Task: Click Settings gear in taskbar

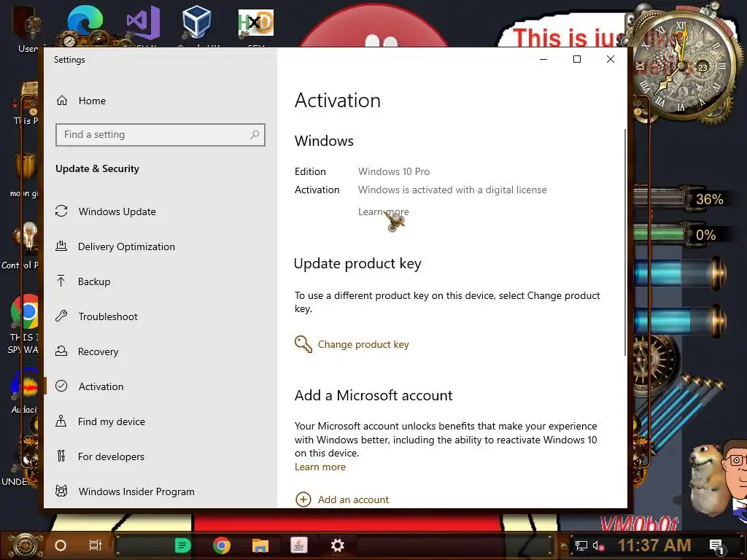Action: click(x=337, y=545)
